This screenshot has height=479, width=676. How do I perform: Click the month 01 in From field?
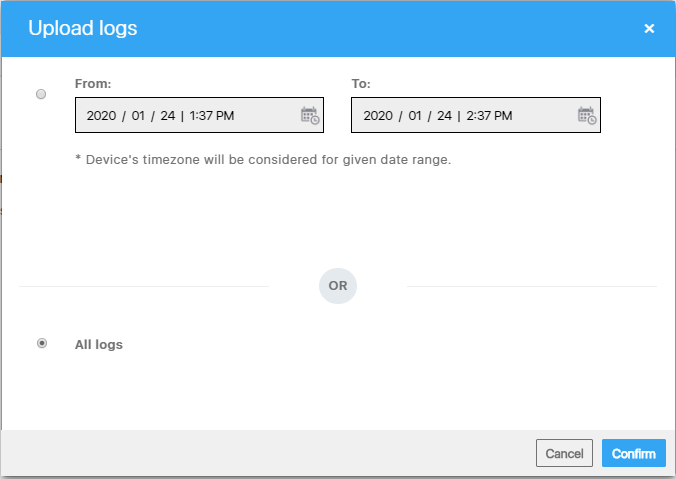pyautogui.click(x=138, y=116)
